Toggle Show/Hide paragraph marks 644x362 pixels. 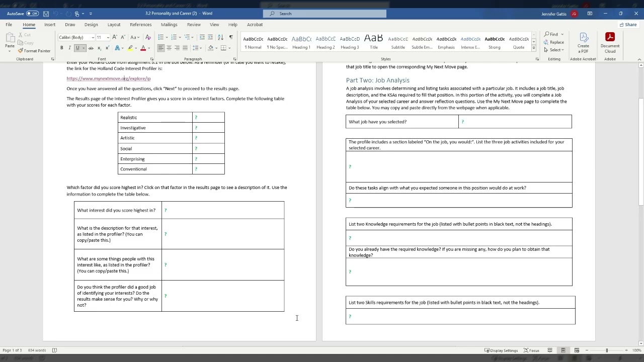pyautogui.click(x=231, y=37)
